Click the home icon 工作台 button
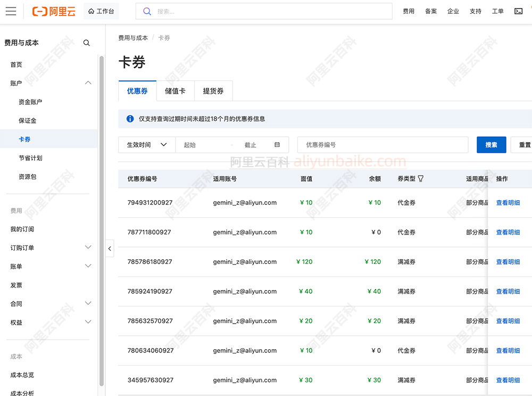Image resolution: width=532 pixels, height=396 pixels. tap(101, 11)
